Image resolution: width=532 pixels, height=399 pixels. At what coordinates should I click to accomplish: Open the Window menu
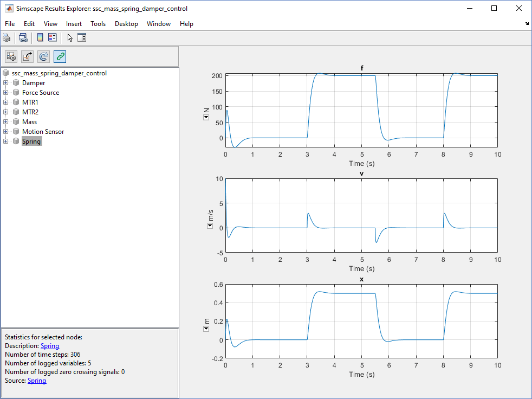(158, 24)
